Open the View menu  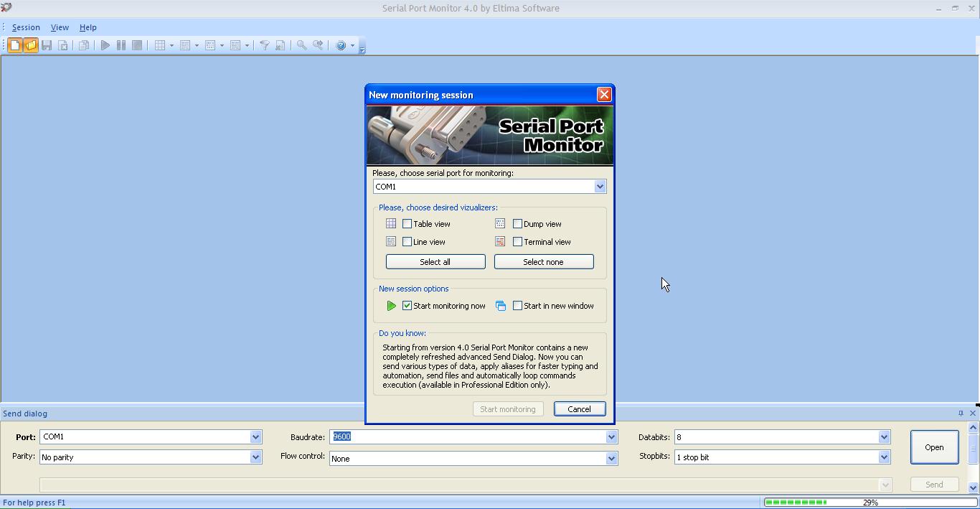(60, 27)
